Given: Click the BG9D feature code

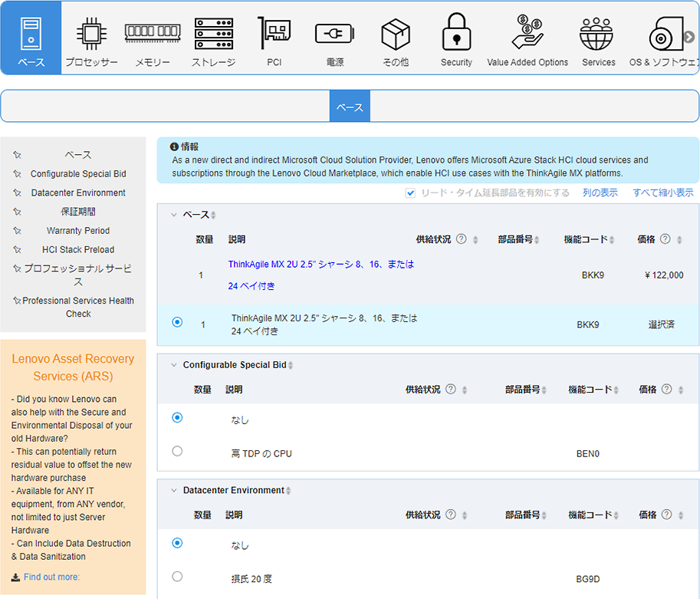Looking at the screenshot, I should point(587,579).
